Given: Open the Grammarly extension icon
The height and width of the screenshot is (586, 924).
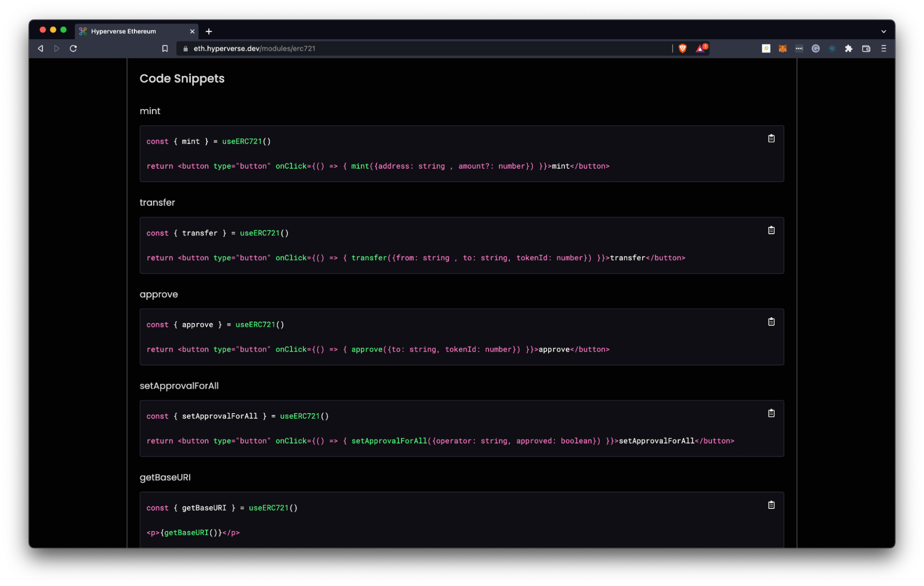Looking at the screenshot, I should (x=816, y=49).
